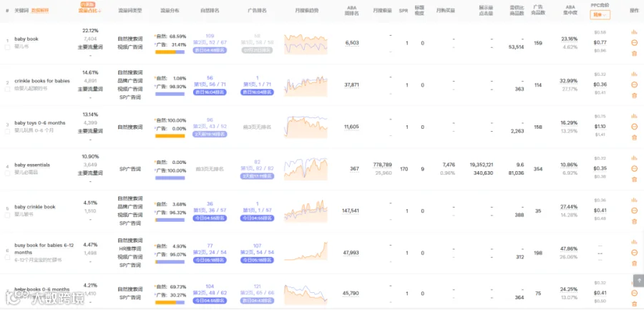This screenshot has width=644, height=310.
Task: Click ABA rank 6,503 in baby book row
Action: pyautogui.click(x=352, y=43)
